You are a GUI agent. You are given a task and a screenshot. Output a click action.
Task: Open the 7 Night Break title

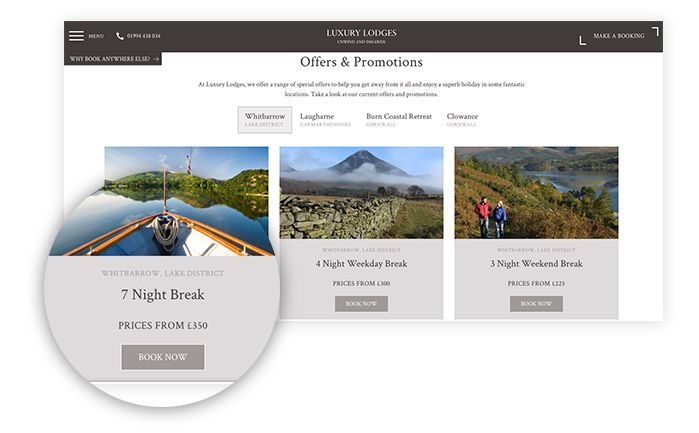pyautogui.click(x=163, y=295)
